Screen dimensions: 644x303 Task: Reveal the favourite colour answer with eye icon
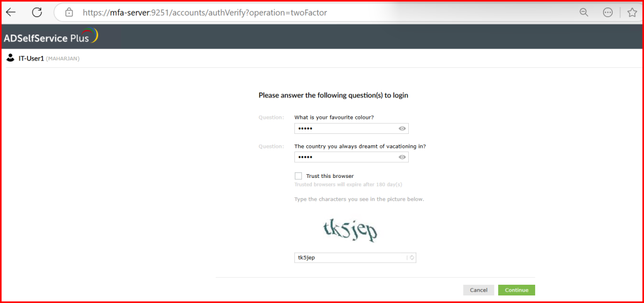402,128
